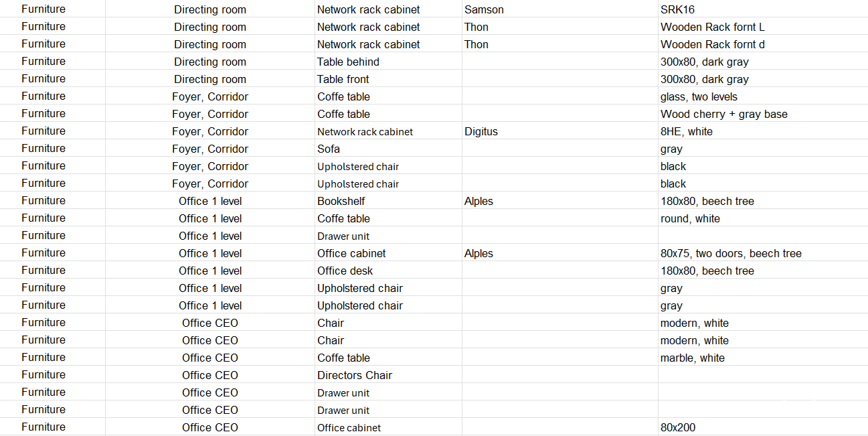Select the "Alples" cell in the Bookshelf row
This screenshot has height=436, width=868.
(x=479, y=201)
